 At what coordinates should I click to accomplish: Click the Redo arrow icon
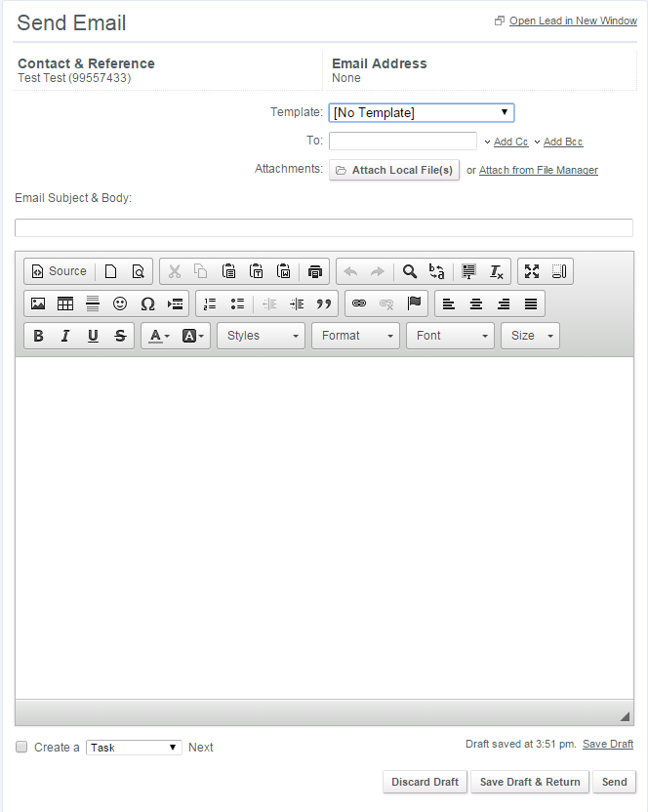378,271
